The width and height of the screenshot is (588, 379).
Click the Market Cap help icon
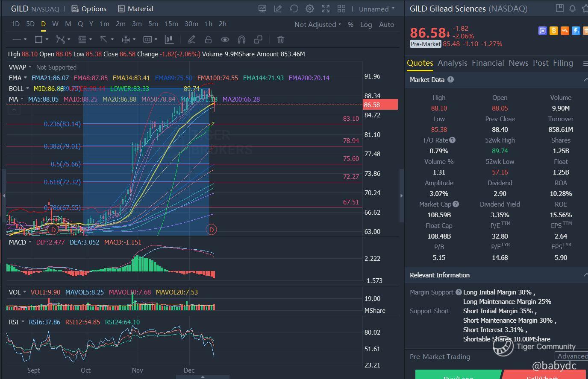coord(456,204)
